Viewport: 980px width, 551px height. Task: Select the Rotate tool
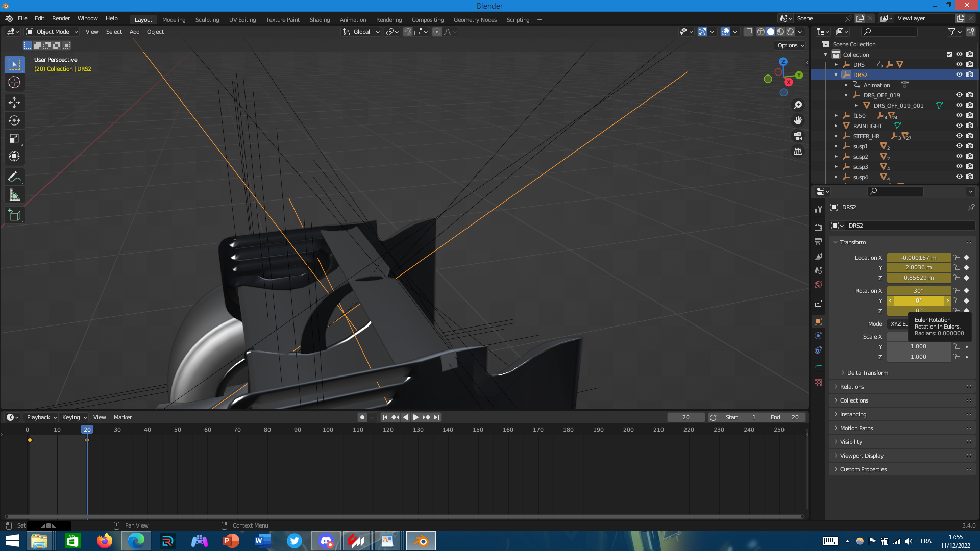pos(14,120)
